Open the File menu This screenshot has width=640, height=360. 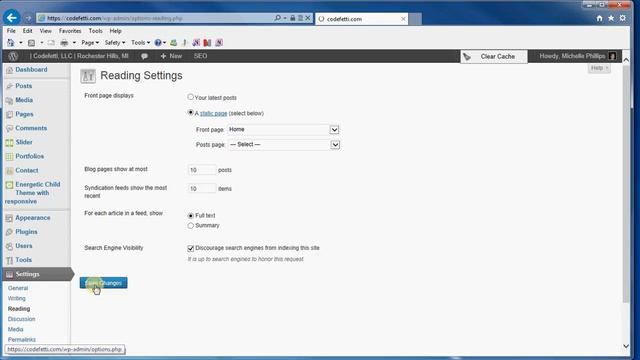(11, 31)
